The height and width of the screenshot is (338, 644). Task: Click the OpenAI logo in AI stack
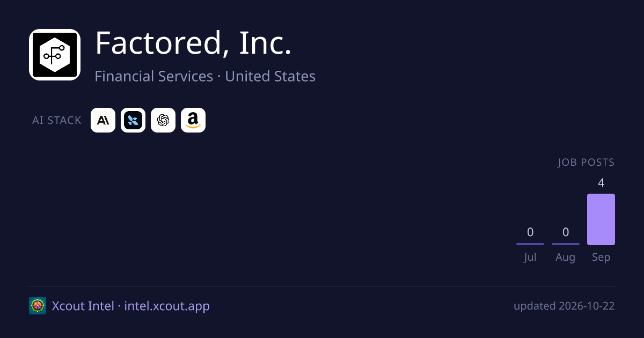(163, 120)
